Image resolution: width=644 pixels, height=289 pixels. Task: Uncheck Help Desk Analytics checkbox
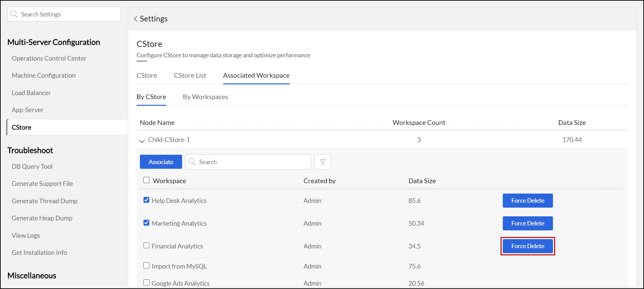(146, 200)
